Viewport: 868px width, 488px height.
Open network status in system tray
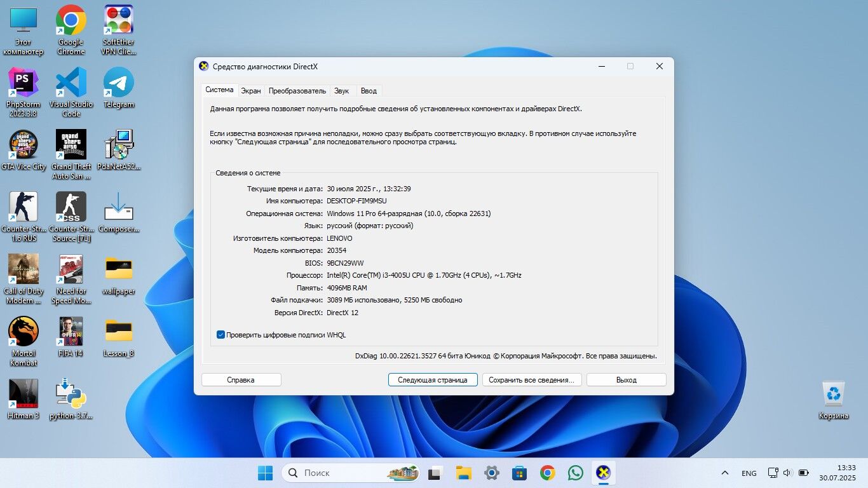click(773, 473)
